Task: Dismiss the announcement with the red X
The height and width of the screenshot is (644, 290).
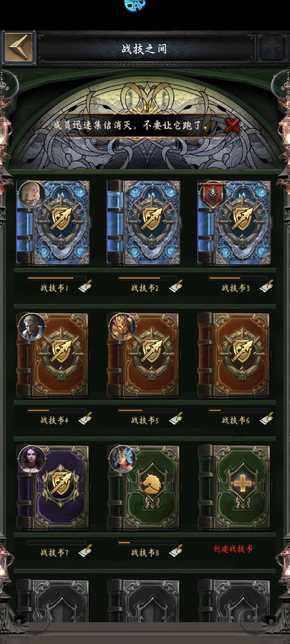Action: tap(232, 126)
